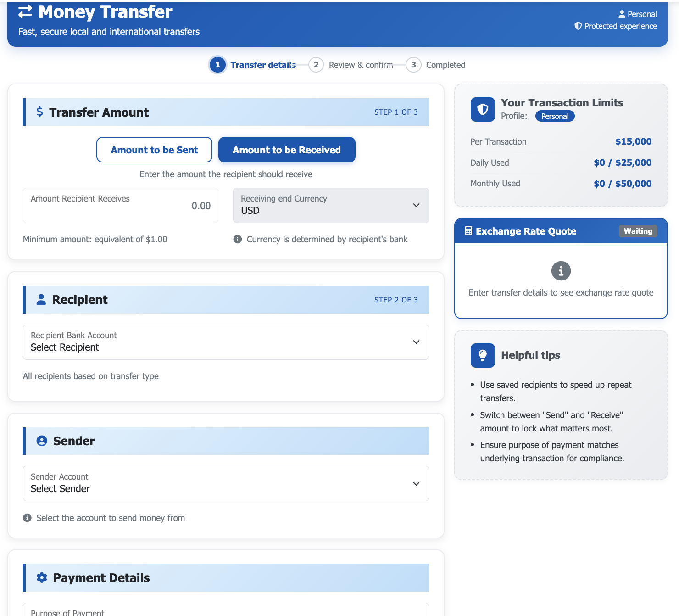Click the dollar sign icon in Transfer Amount

(40, 112)
